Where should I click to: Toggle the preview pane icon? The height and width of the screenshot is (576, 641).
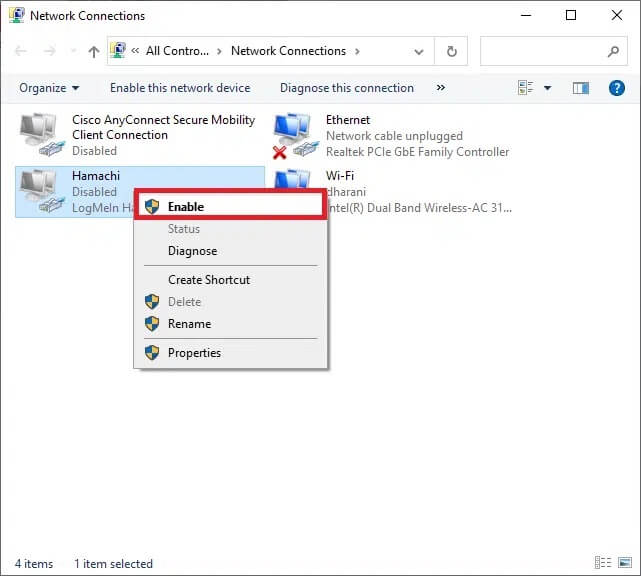coord(580,88)
